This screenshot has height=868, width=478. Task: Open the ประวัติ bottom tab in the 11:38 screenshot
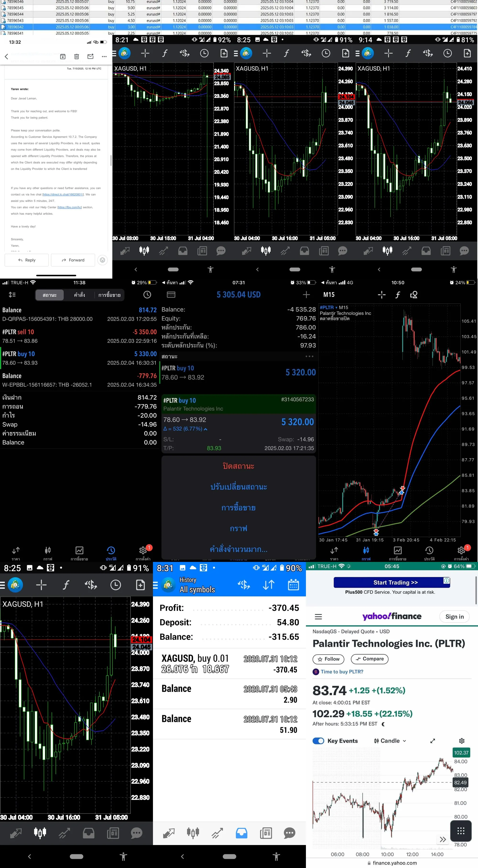111,553
